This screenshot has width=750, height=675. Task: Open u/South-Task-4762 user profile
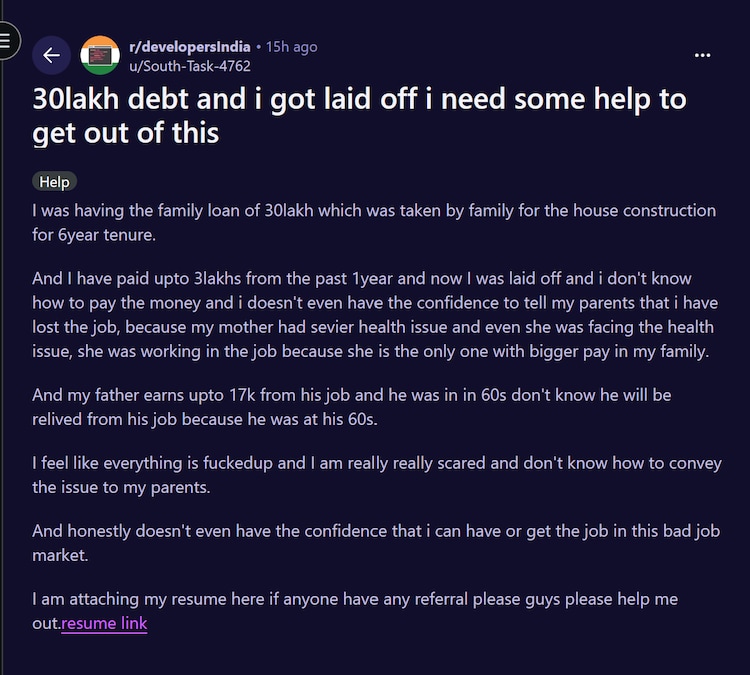[190, 66]
